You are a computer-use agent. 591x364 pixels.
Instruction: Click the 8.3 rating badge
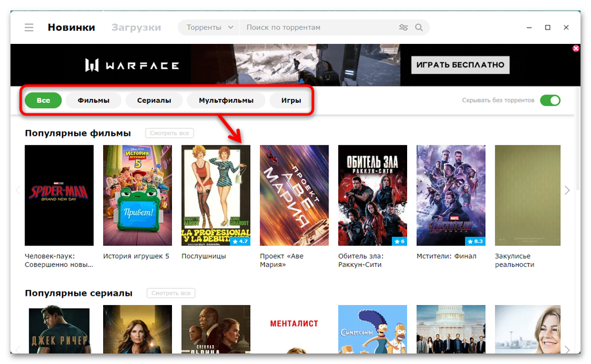click(x=475, y=241)
